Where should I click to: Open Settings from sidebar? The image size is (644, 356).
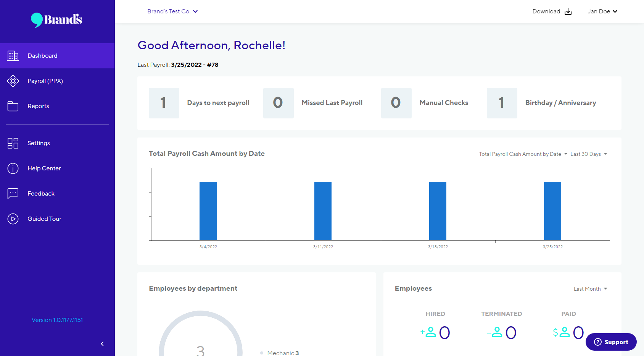tap(57, 143)
